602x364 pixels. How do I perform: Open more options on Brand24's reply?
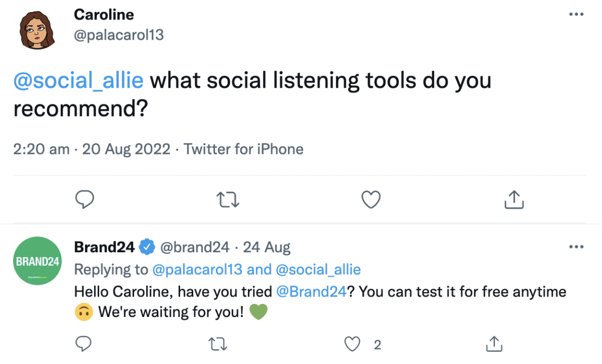tap(577, 246)
